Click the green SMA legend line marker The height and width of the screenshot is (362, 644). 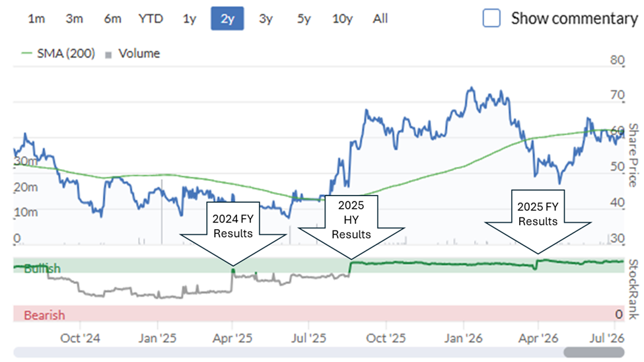(26, 53)
